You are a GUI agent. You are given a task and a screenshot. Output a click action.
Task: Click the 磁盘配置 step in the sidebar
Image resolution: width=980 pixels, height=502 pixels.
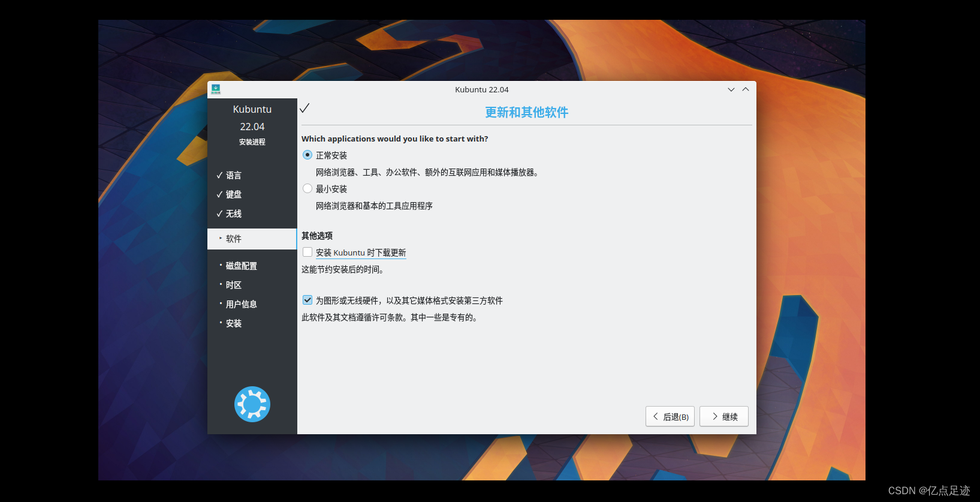241,266
